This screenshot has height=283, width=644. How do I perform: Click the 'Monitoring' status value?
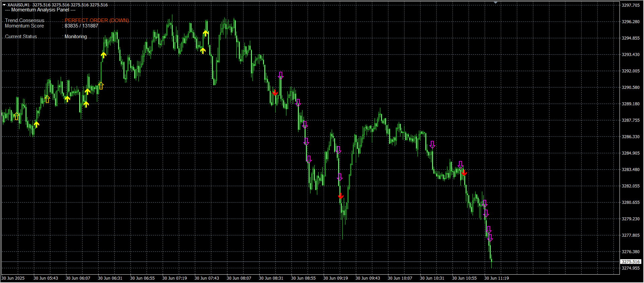click(76, 37)
